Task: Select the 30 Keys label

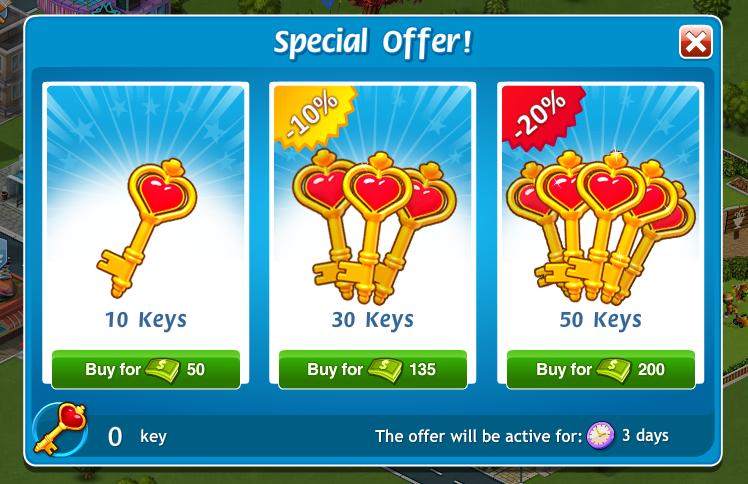Action: point(373,320)
